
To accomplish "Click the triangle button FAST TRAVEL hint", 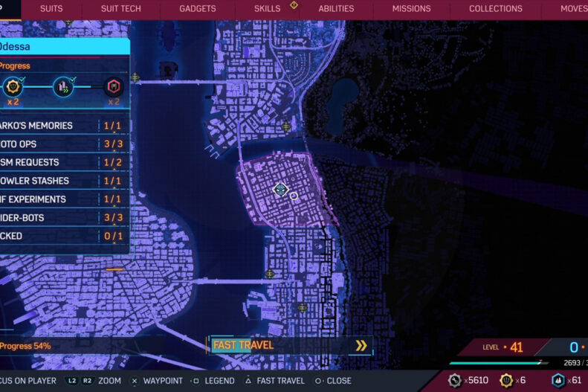I will [x=248, y=381].
